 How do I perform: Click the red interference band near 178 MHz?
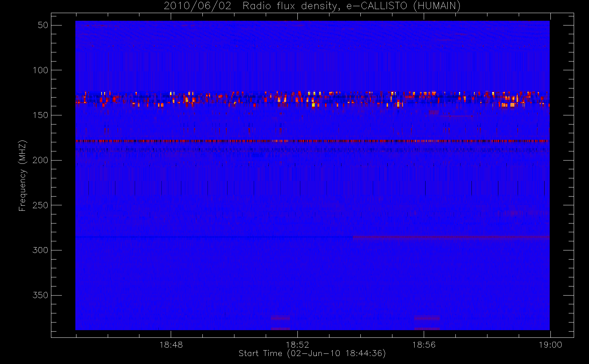[x=312, y=141]
